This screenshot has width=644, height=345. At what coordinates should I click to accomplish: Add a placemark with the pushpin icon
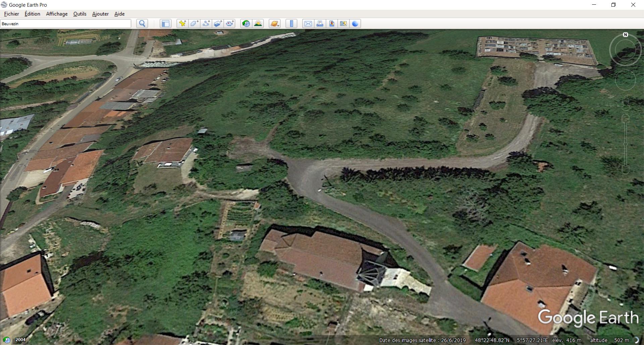pos(182,23)
